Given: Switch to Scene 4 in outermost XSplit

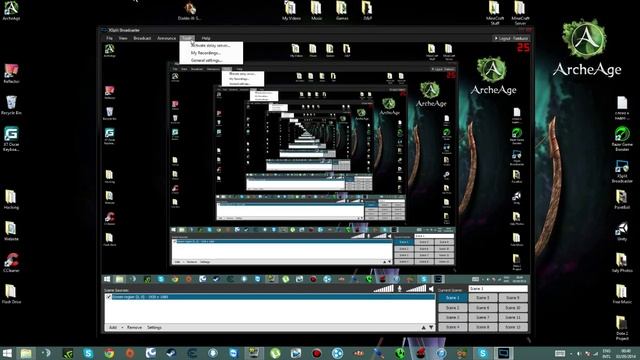Looking at the screenshot, I should pyautogui.click(x=452, y=327).
